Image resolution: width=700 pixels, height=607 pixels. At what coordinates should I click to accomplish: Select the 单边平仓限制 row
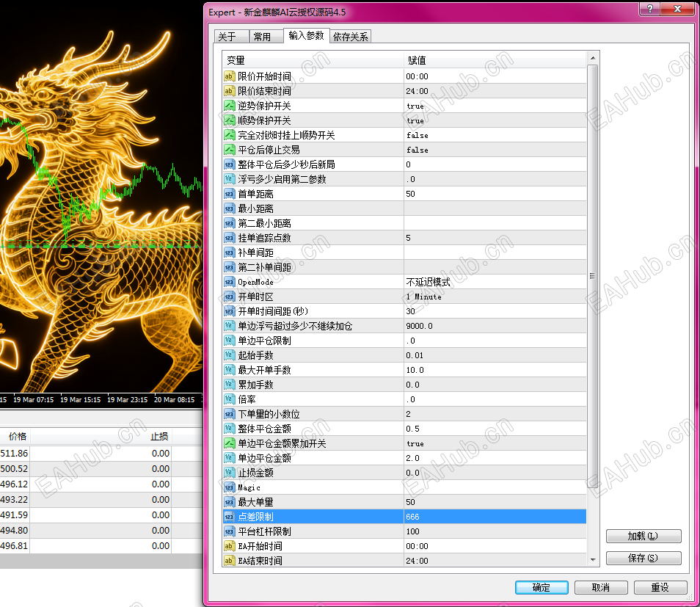pyautogui.click(x=404, y=341)
